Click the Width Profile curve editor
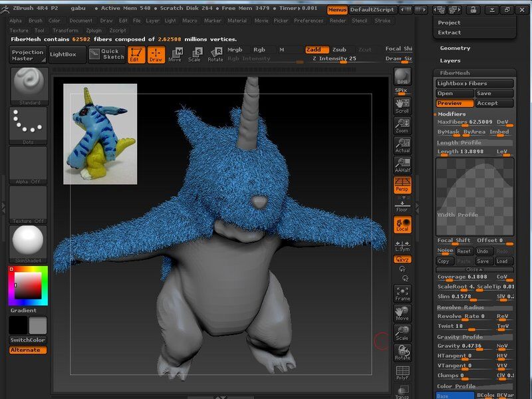The image size is (532, 399). (475, 197)
